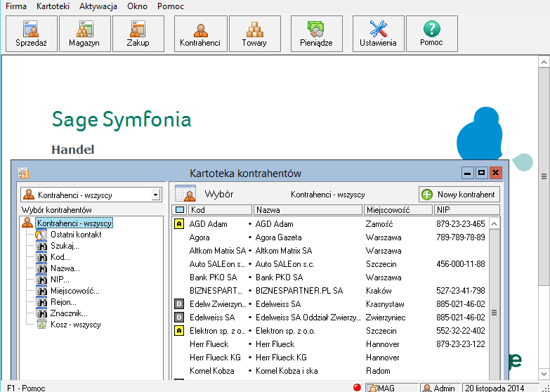The height and width of the screenshot is (392, 550).
Task: Select Znacznik... search in the tree
Action: click(x=69, y=313)
